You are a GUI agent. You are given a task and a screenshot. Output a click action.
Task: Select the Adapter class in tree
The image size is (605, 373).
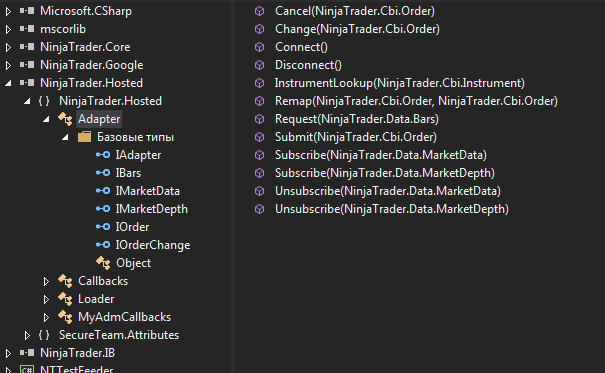[99, 119]
